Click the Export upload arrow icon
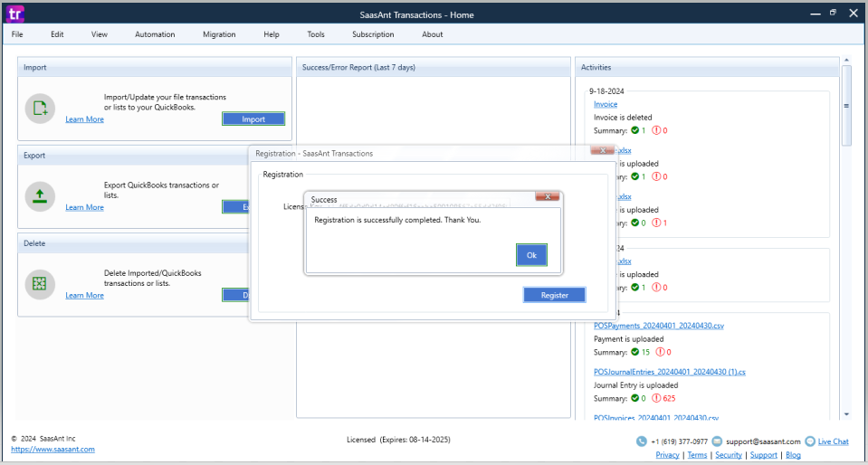The width and height of the screenshot is (868, 465). tap(40, 196)
